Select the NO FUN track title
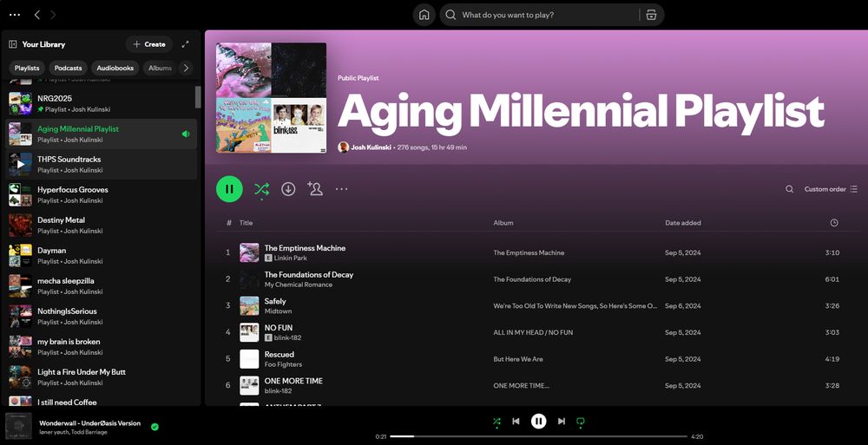Screen dimensions: 868x445 (279, 328)
